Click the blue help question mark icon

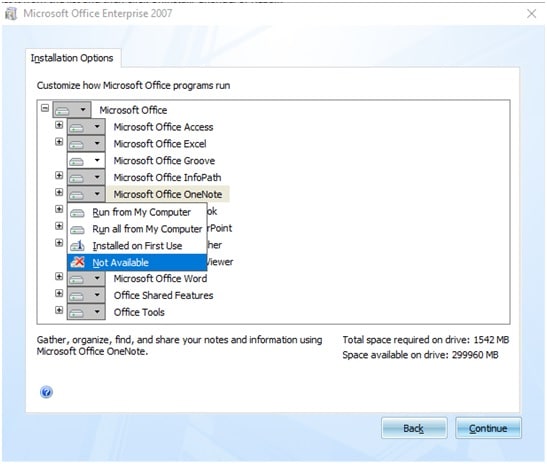[46, 392]
